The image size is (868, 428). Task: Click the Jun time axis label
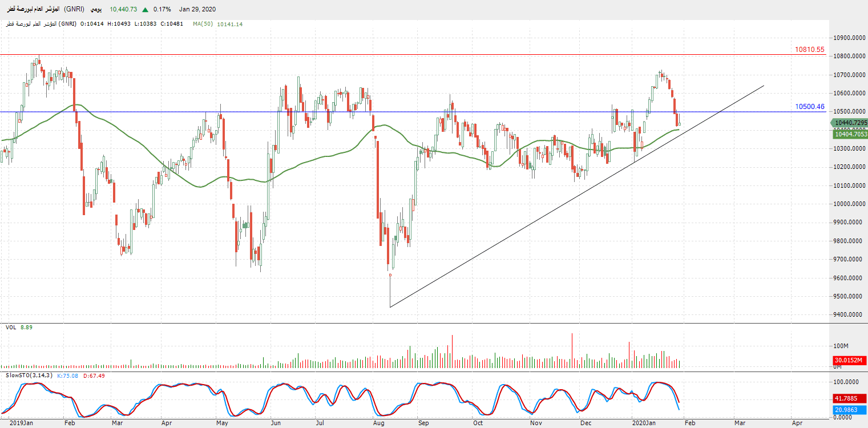(276, 423)
